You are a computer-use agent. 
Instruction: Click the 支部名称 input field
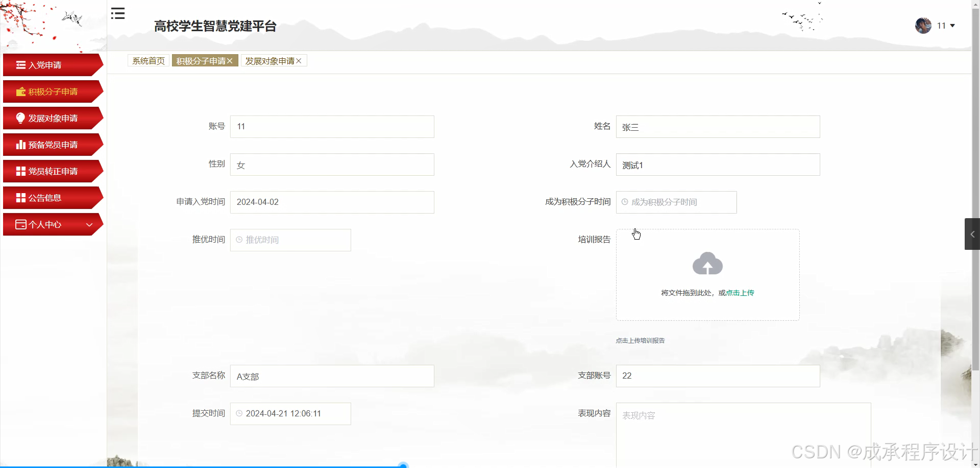click(x=332, y=376)
